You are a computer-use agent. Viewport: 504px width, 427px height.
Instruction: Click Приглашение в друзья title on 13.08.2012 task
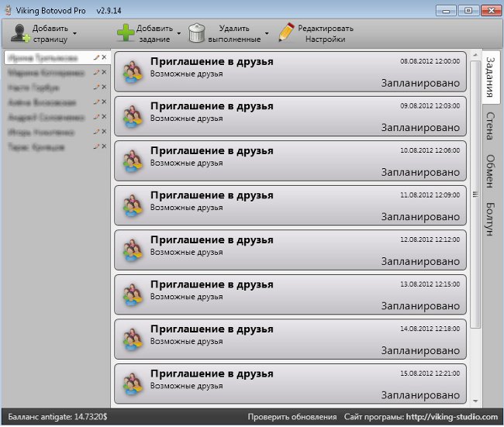[212, 285]
